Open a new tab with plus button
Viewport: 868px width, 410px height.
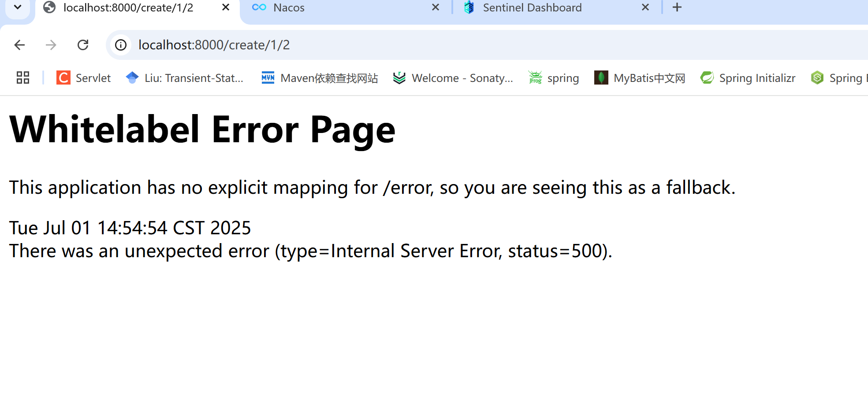point(677,7)
